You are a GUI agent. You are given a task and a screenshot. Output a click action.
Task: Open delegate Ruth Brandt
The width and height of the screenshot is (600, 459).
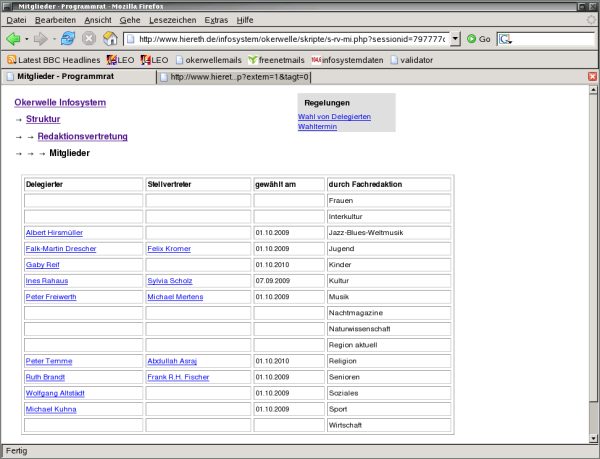tap(45, 377)
